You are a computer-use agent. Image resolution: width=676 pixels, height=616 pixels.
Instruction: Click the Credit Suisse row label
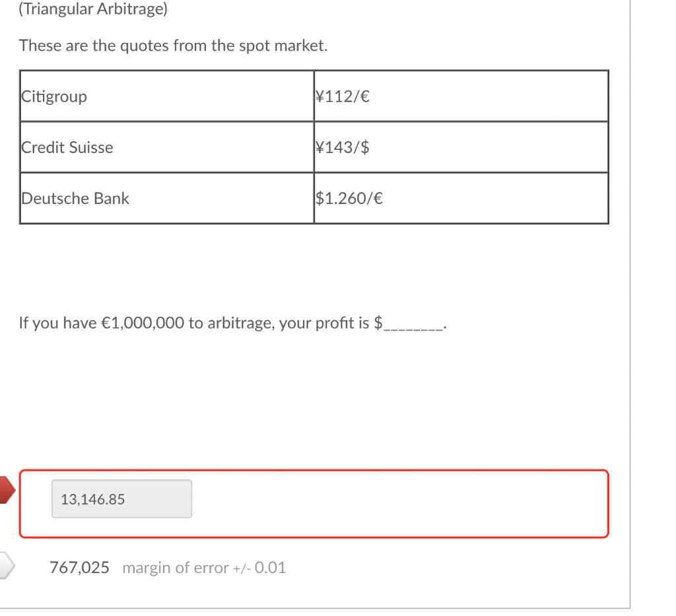(x=67, y=147)
